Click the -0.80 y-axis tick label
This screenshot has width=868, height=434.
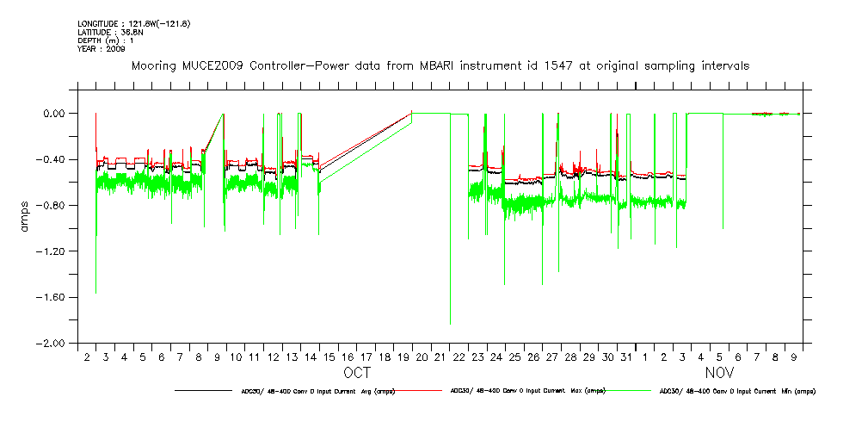pos(53,205)
